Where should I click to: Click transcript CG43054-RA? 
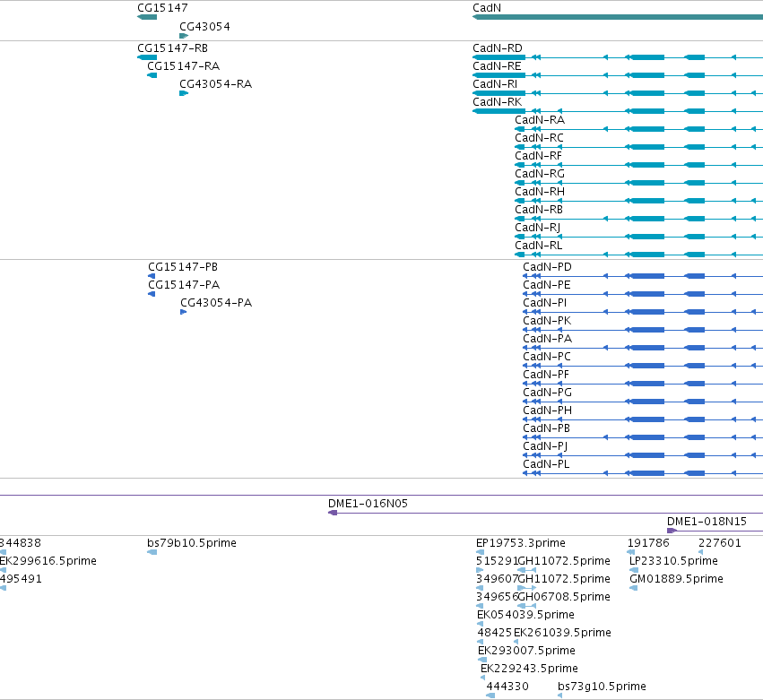tap(215, 84)
